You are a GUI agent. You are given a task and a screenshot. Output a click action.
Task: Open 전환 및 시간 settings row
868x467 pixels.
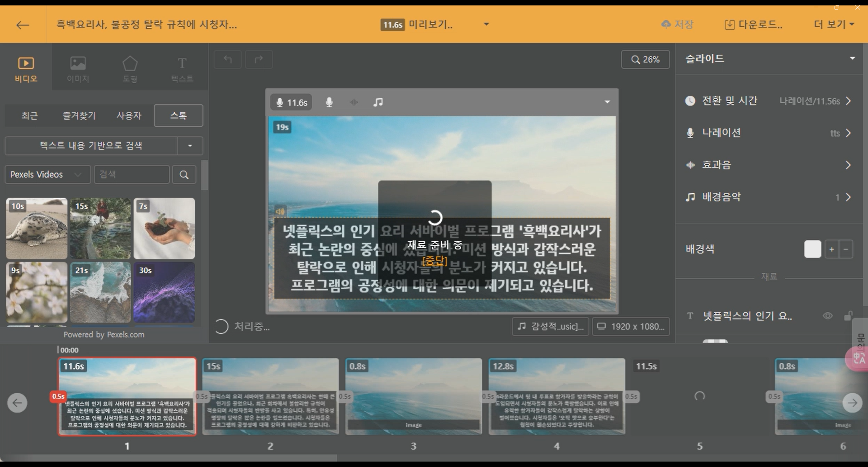coord(769,101)
